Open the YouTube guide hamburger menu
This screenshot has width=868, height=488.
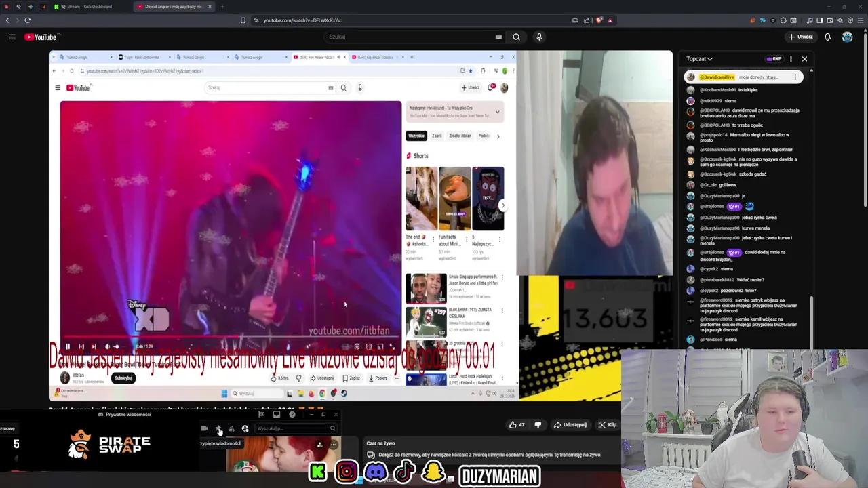12,37
